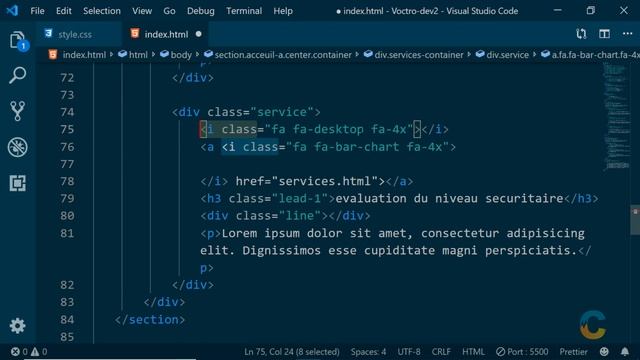The width and height of the screenshot is (640, 360).
Task: Switch to the style.css tab
Action: pos(75,34)
